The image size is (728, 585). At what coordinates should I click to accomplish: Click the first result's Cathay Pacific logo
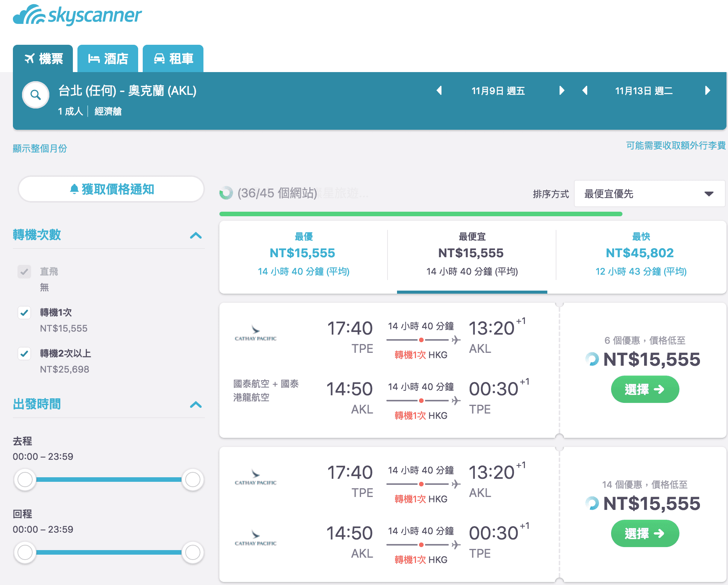(x=255, y=333)
